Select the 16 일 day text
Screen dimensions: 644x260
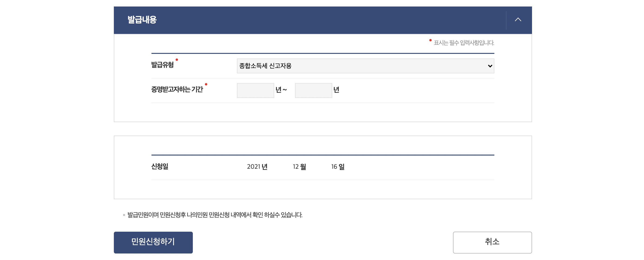tap(338, 167)
